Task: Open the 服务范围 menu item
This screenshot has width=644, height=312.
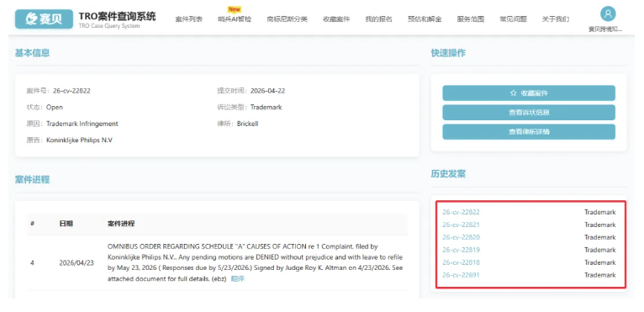Action: click(471, 19)
